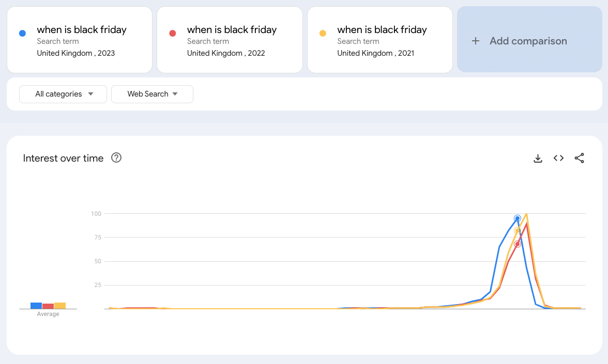Click the yellow Average bar
Image resolution: width=608 pixels, height=364 pixels.
(x=60, y=306)
